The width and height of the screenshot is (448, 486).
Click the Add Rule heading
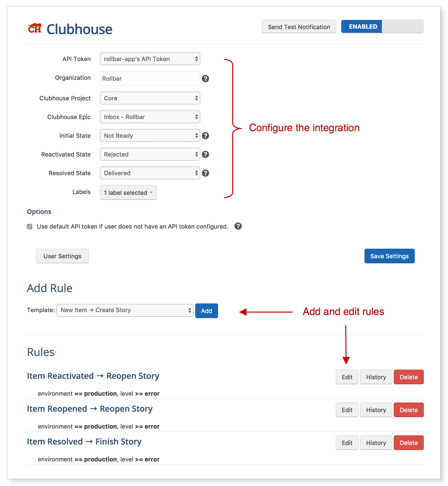coord(50,288)
